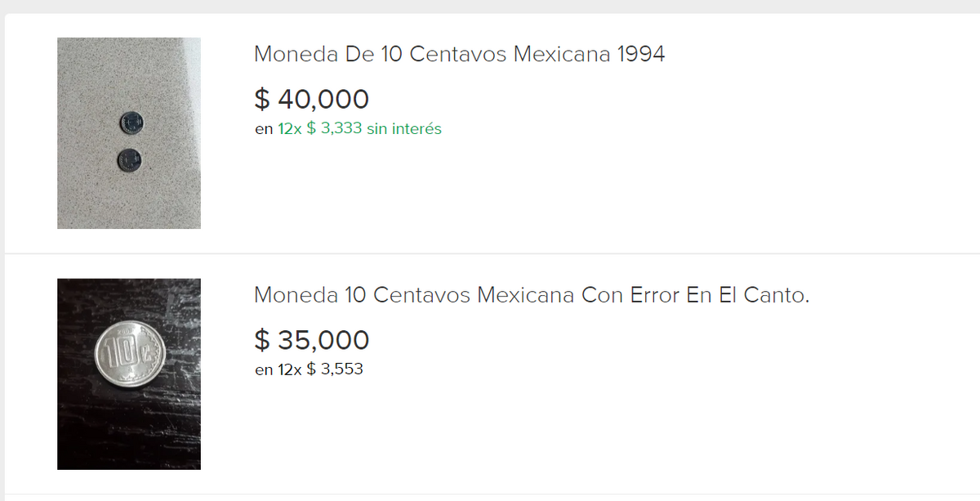Screen dimensions: 980x501
Task: Click the thumbnail showing two coins on granite
Action: pyautogui.click(x=129, y=133)
